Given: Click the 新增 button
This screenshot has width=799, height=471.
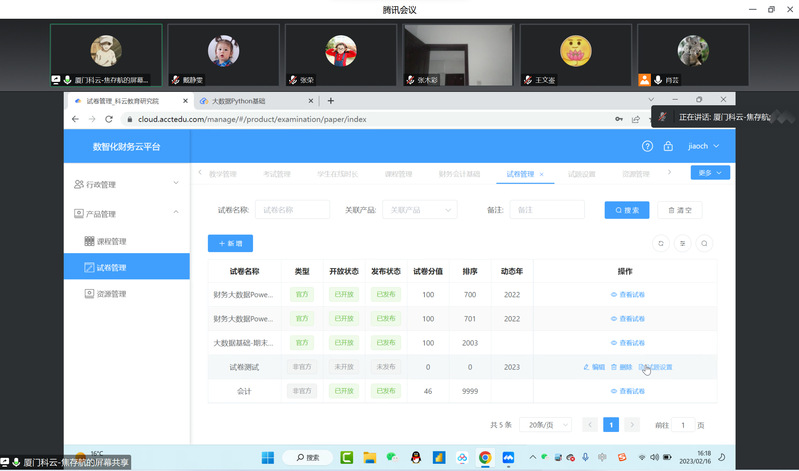Looking at the screenshot, I should click(x=230, y=243).
